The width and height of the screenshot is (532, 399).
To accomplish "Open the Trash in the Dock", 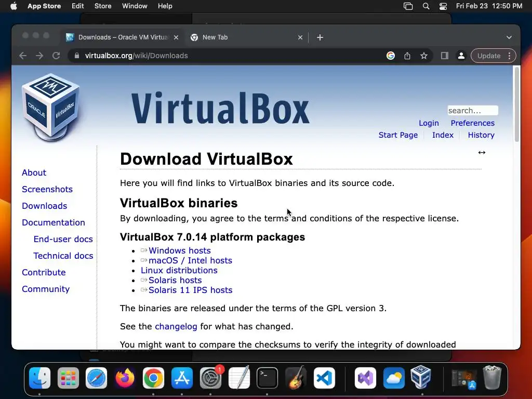I will pos(493,378).
